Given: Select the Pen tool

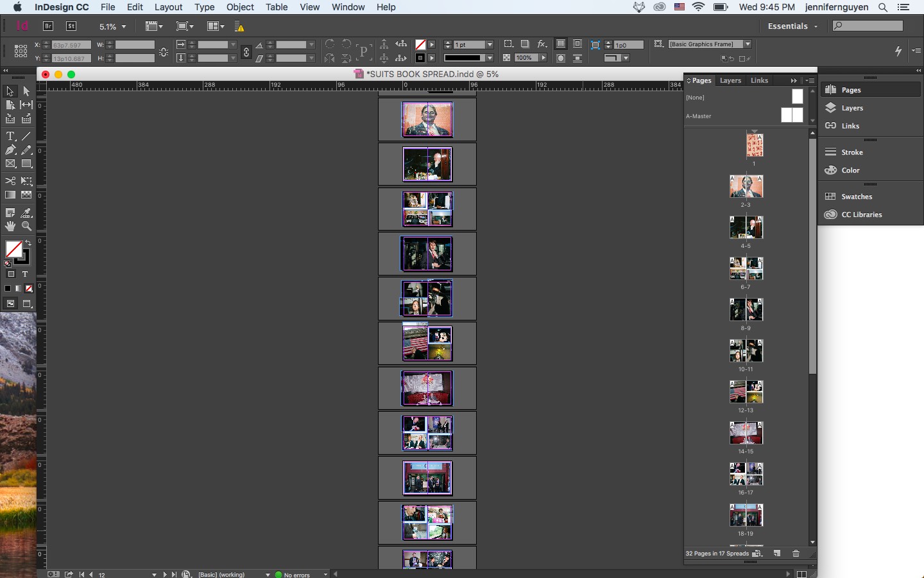Looking at the screenshot, I should coord(10,150).
